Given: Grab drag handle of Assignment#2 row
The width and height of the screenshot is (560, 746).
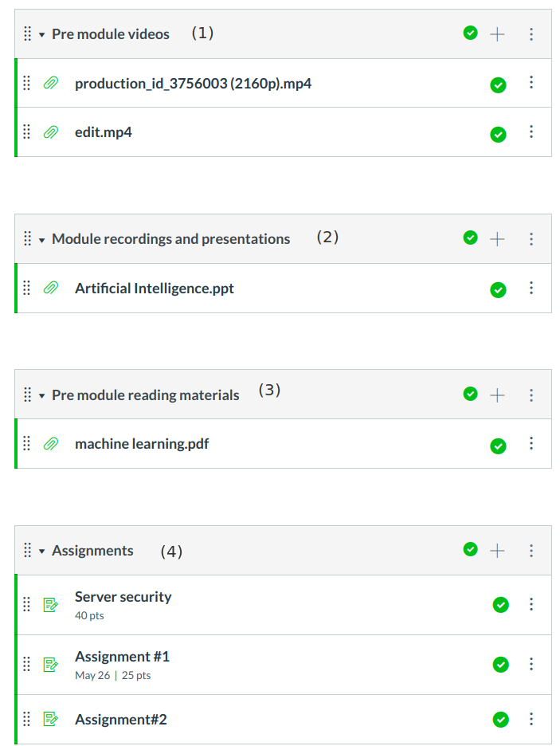Looking at the screenshot, I should 26,719.
